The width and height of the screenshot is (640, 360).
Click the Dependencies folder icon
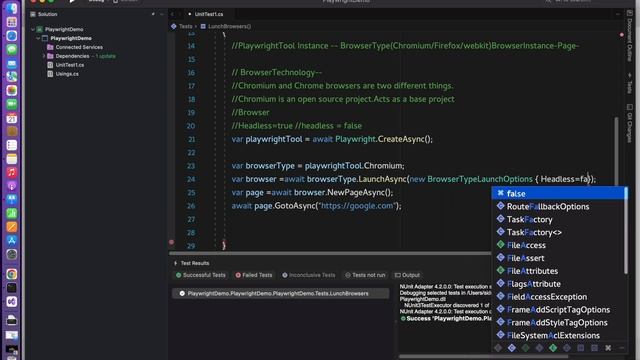pyautogui.click(x=50, y=56)
